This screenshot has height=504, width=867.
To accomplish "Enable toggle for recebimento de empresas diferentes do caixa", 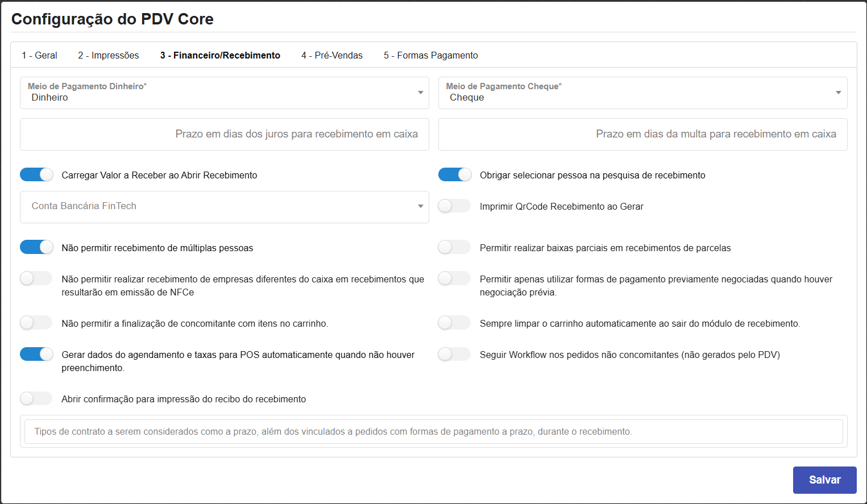I will pos(36,278).
